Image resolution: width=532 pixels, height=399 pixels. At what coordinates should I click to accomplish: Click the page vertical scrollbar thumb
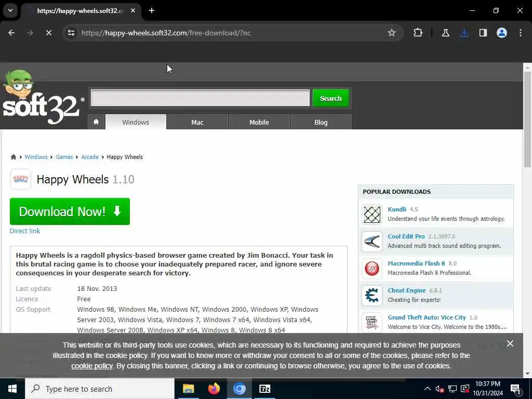pos(527,119)
